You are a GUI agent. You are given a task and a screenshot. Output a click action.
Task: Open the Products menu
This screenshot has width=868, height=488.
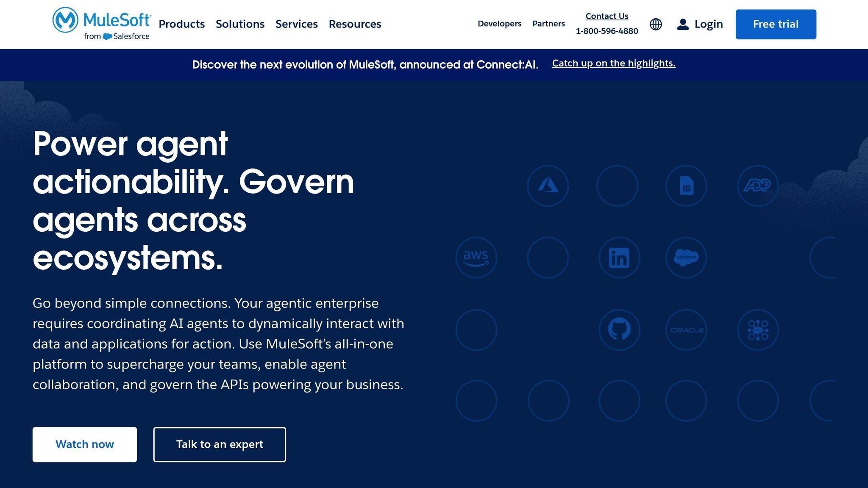pos(181,24)
